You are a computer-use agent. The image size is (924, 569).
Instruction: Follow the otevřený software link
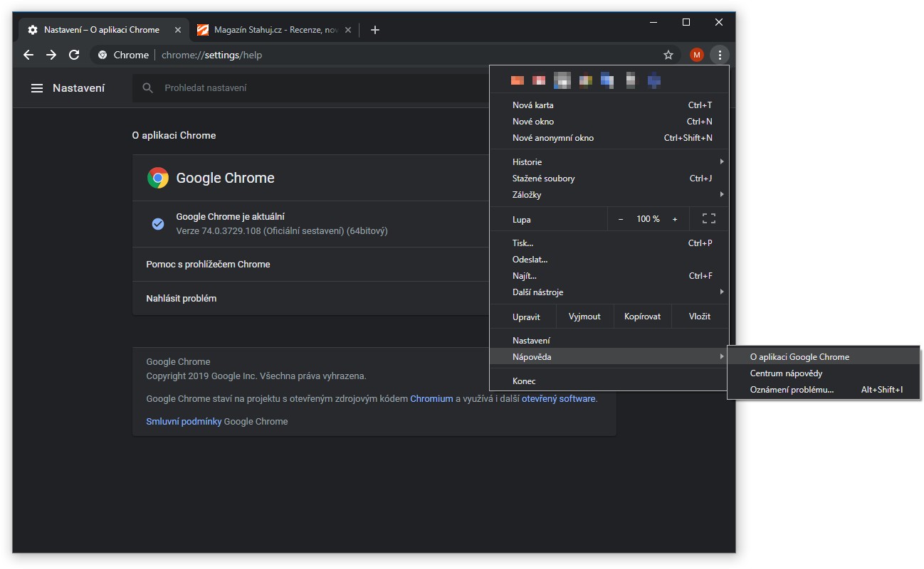pos(558,399)
